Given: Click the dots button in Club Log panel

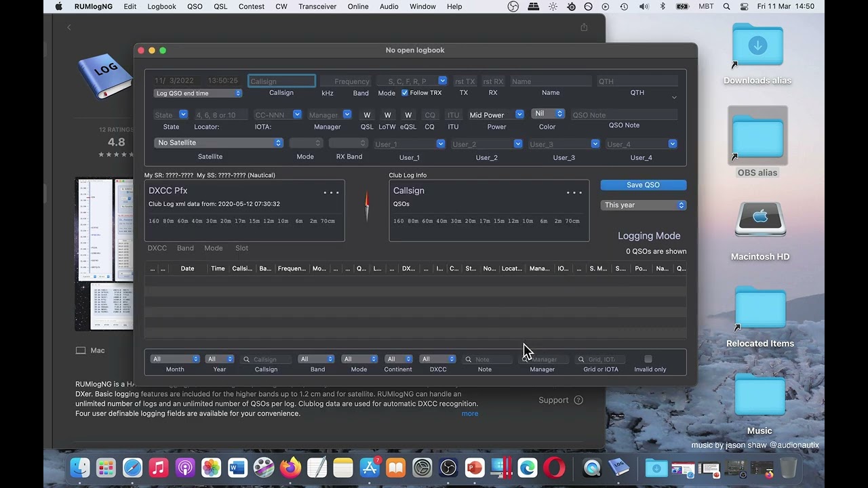Looking at the screenshot, I should pyautogui.click(x=574, y=192).
